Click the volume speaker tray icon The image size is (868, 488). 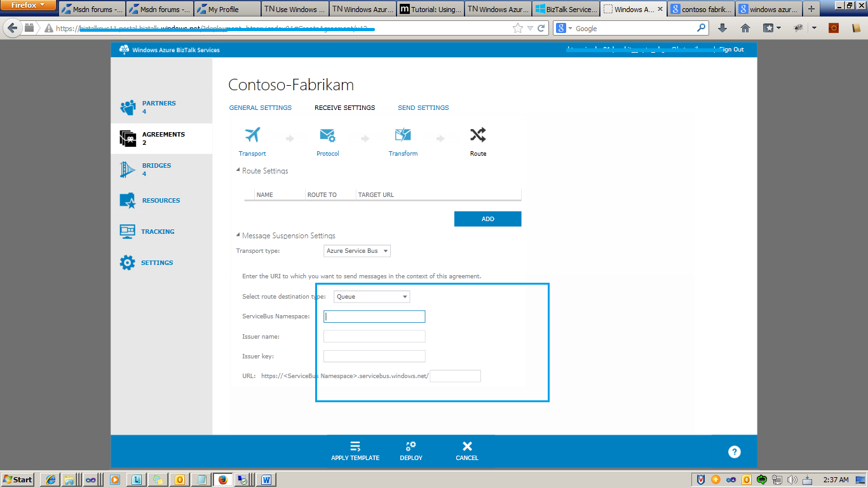tap(792, 480)
